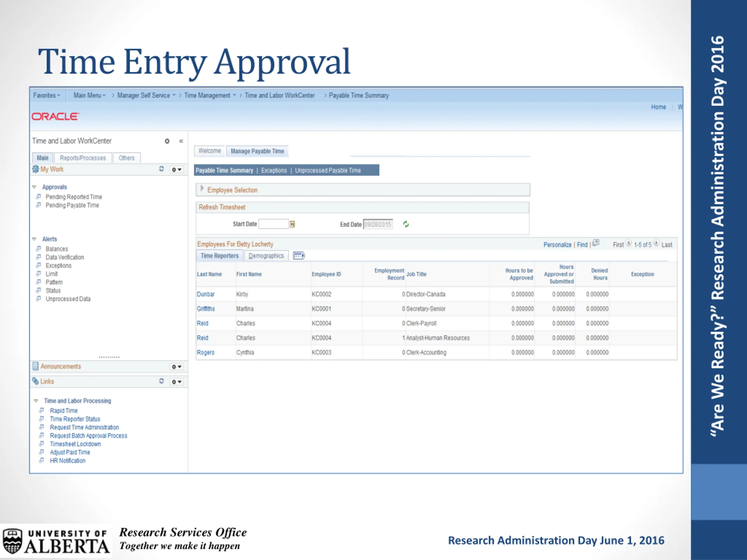
Task: Open the Rapid Time link
Action: pyautogui.click(x=64, y=411)
